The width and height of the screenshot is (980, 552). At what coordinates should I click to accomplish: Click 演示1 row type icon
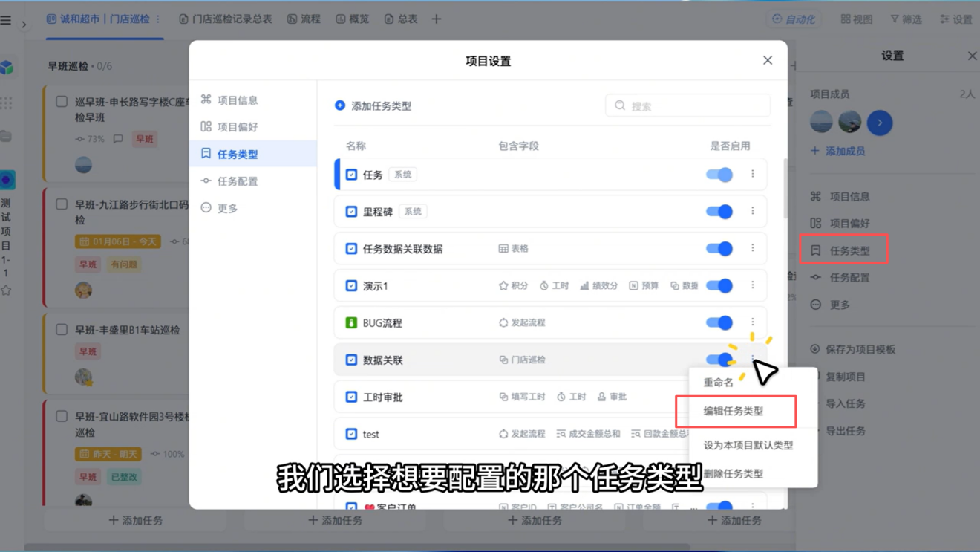351,286
